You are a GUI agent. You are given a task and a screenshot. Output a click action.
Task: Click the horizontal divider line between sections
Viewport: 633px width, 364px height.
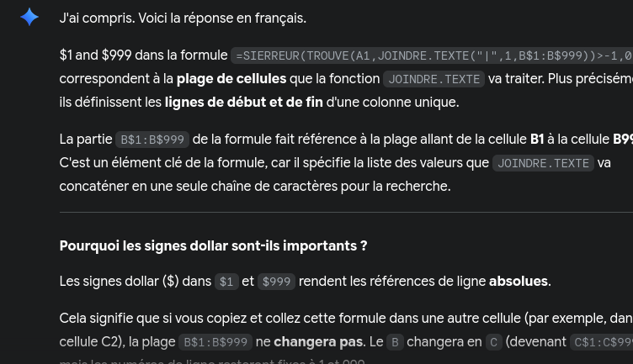(x=346, y=212)
